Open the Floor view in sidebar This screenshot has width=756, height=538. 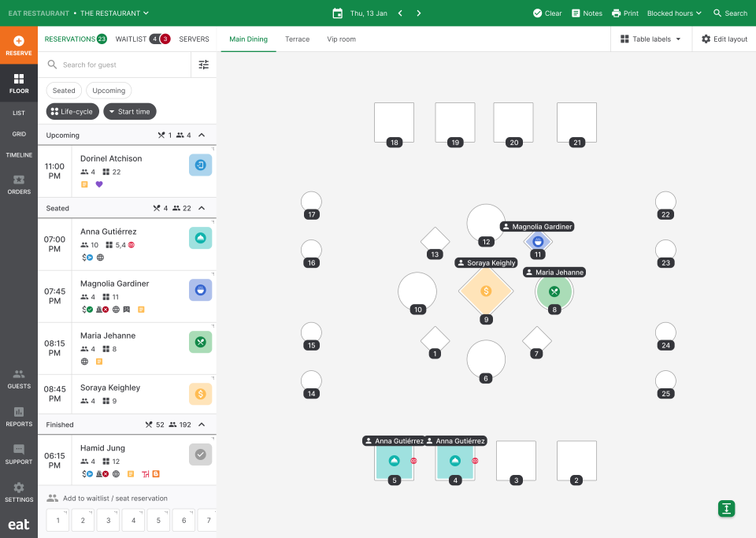(19, 83)
